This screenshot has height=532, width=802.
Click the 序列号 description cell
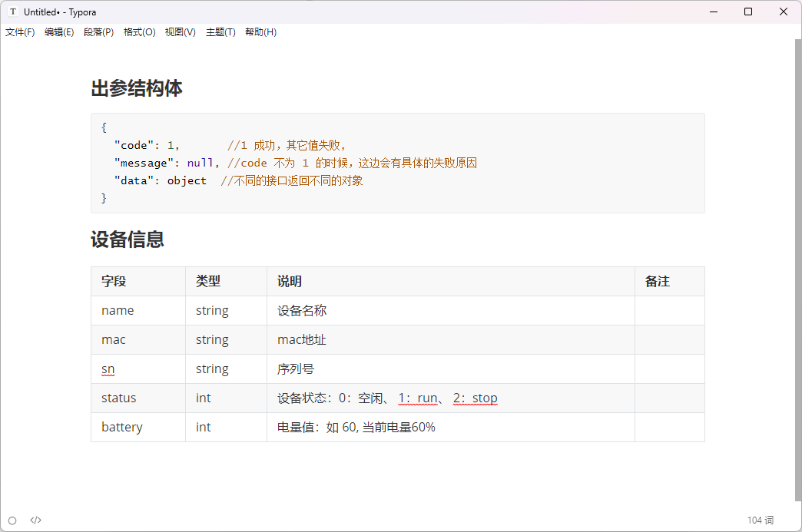451,368
